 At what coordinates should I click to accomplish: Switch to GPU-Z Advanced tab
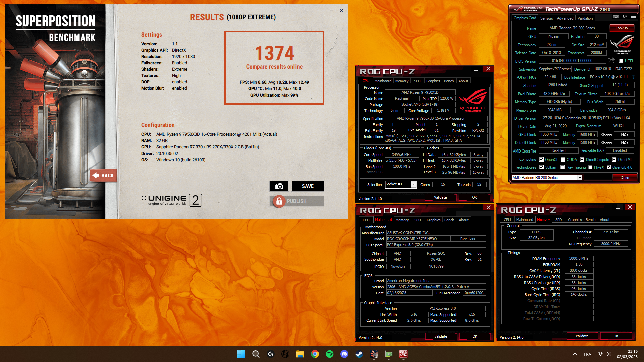(x=565, y=18)
